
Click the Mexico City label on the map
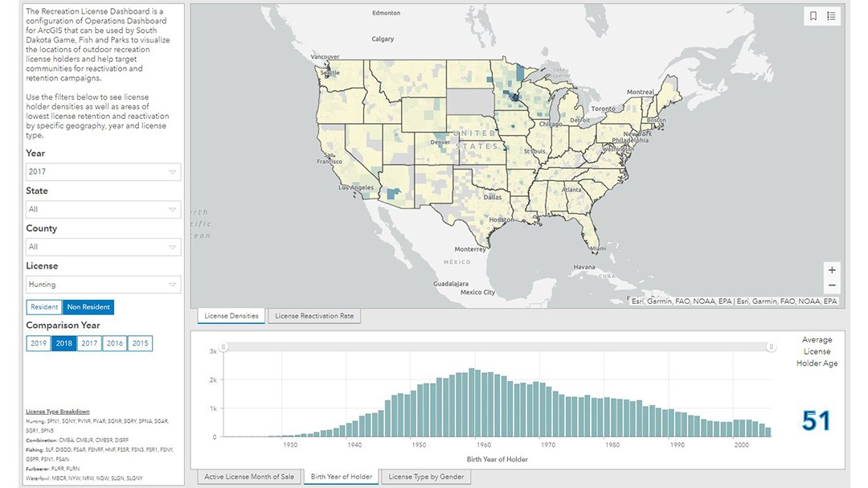[x=477, y=292]
